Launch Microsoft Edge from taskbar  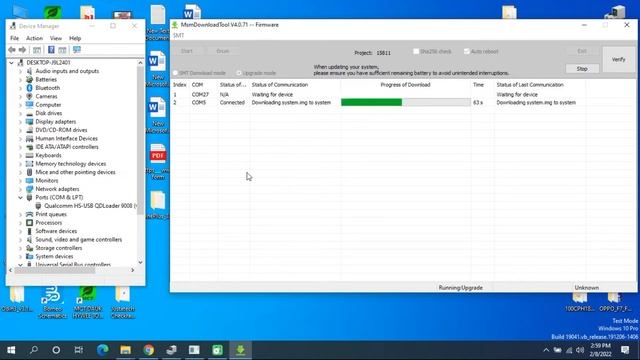click(102, 350)
